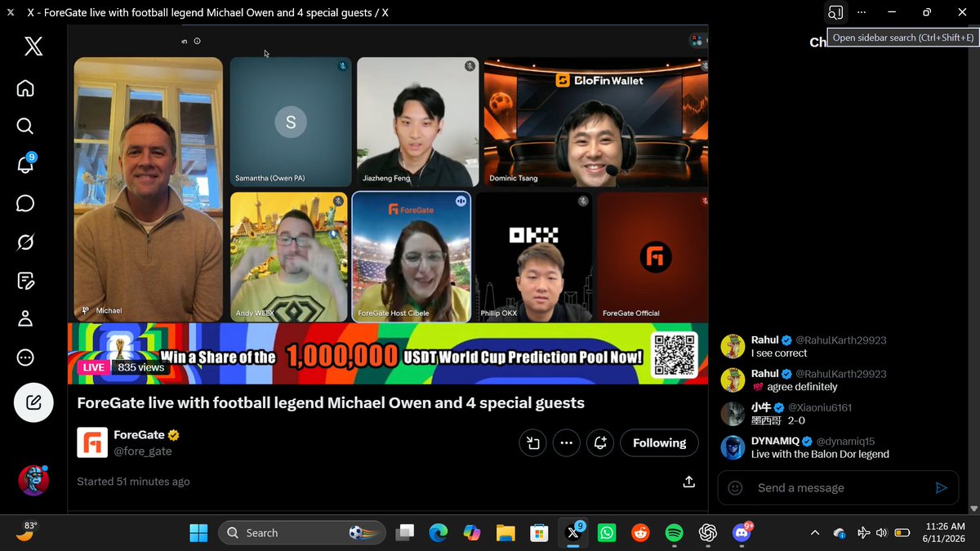
Task: Open Discord from the taskbar
Action: pyautogui.click(x=742, y=533)
